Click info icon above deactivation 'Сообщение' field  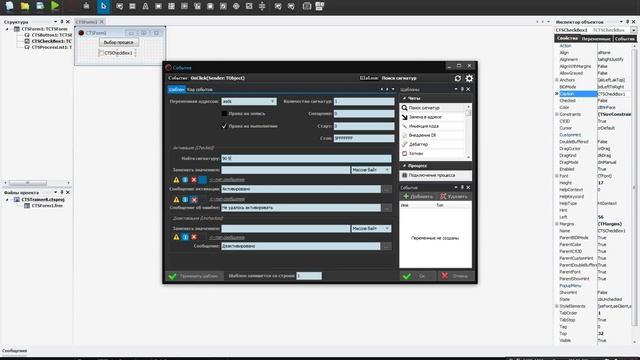click(185, 237)
